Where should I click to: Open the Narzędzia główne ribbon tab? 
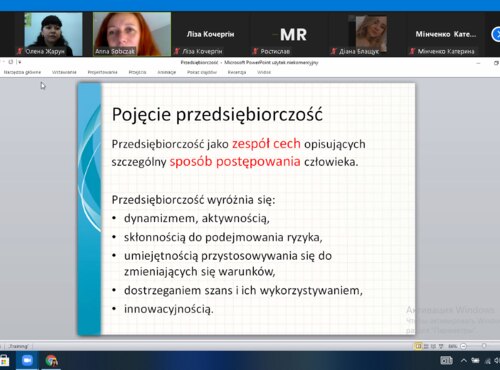(x=22, y=72)
